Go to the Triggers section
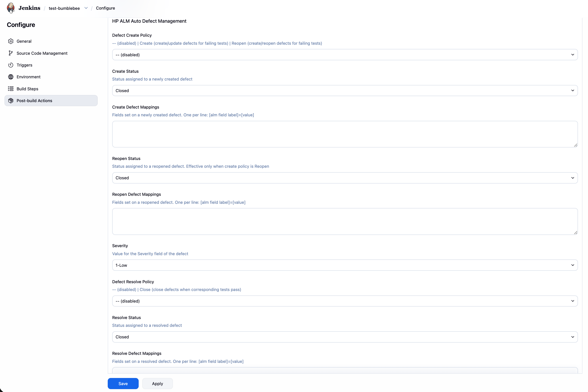The width and height of the screenshot is (588, 392). [x=24, y=65]
